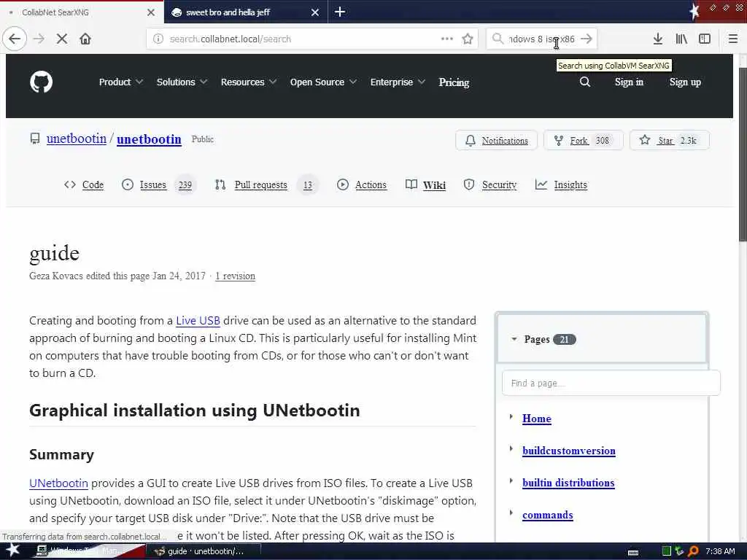This screenshot has height=560, width=747.
Task: Open the Code repository tab
Action: [x=84, y=184]
